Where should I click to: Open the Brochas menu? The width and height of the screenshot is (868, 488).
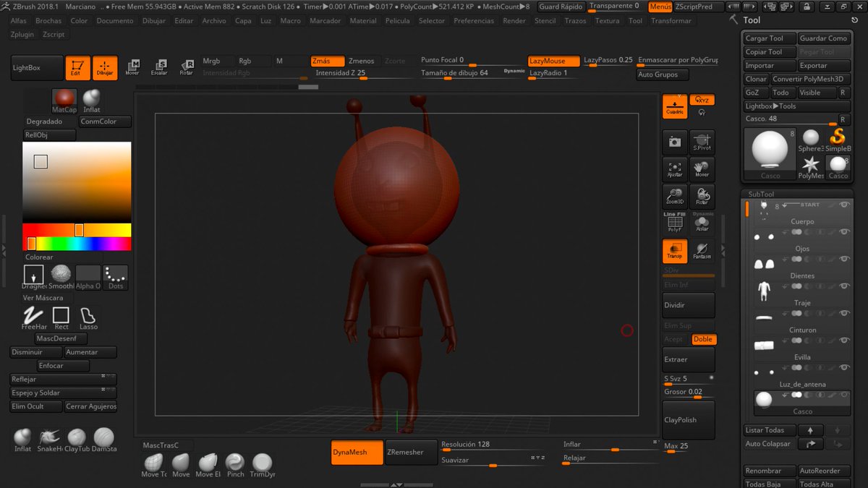[x=48, y=21]
